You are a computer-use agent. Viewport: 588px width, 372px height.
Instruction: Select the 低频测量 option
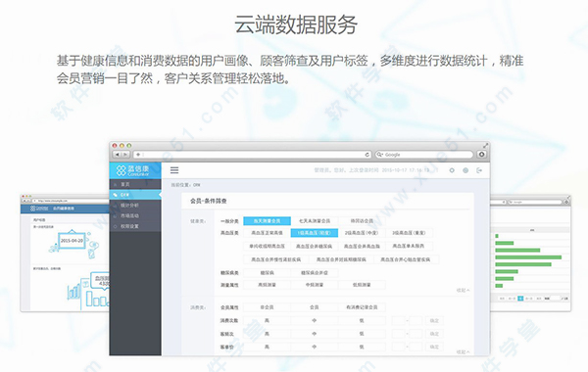pos(362,285)
